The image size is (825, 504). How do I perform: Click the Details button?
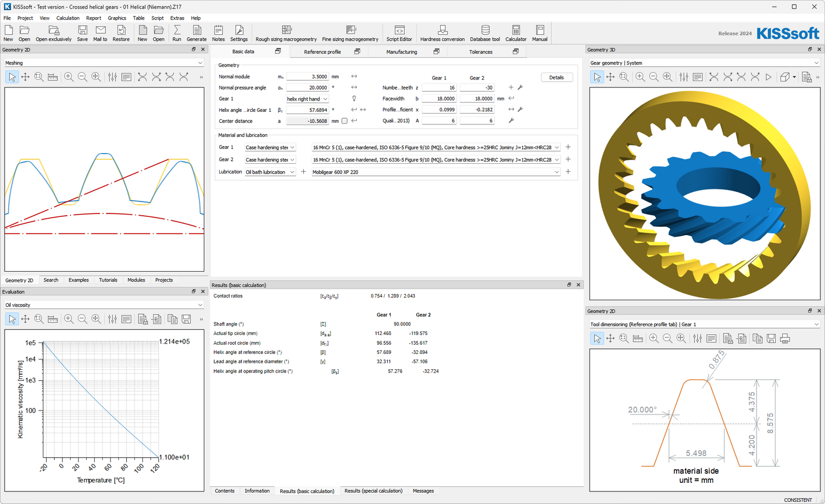click(x=556, y=78)
